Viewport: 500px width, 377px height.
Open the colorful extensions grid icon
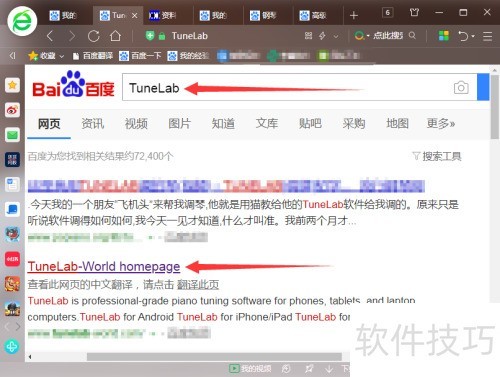click(x=444, y=35)
